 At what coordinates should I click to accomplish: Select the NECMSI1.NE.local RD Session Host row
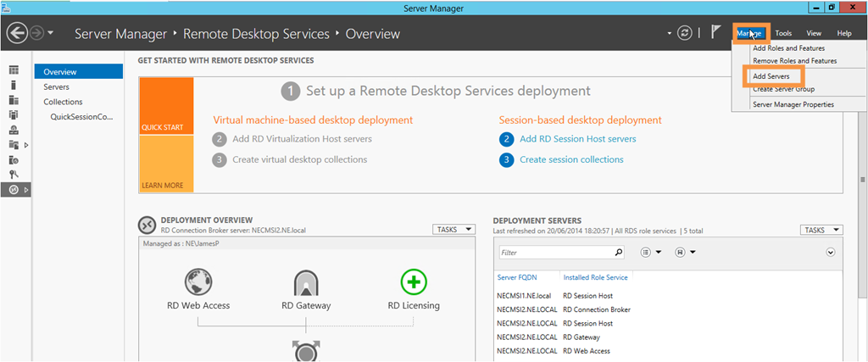tap(668, 296)
